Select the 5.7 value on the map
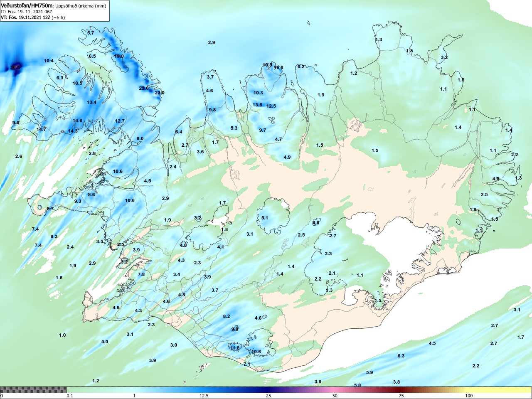This screenshot has height=399, width=532. point(91,33)
